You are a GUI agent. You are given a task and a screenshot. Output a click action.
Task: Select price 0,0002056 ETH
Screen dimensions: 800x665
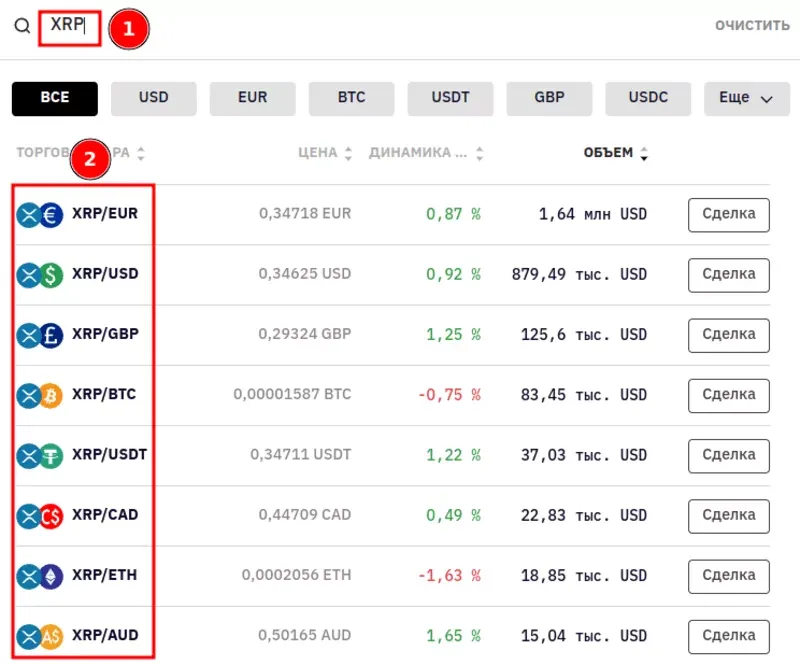tap(296, 575)
